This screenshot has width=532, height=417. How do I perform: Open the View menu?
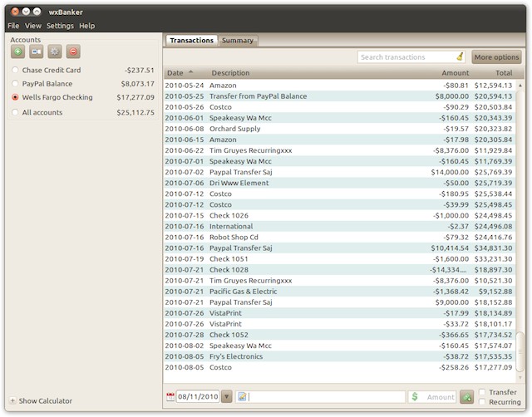click(33, 26)
